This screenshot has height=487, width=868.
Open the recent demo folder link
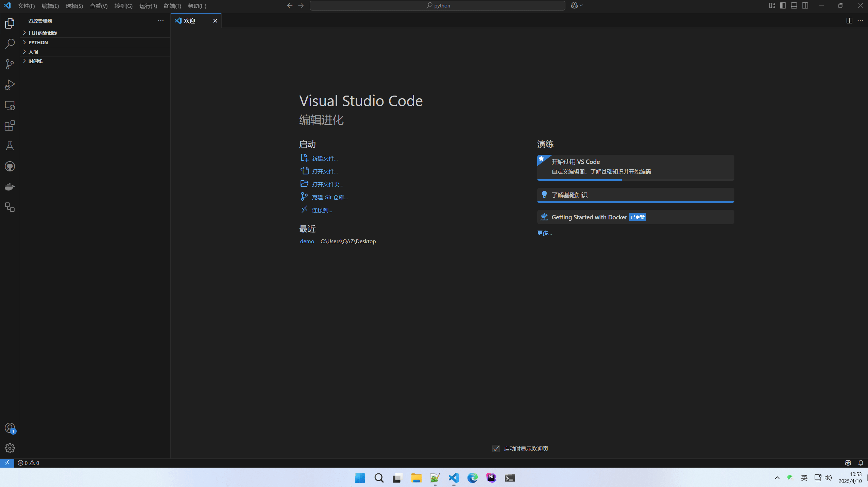[307, 241]
